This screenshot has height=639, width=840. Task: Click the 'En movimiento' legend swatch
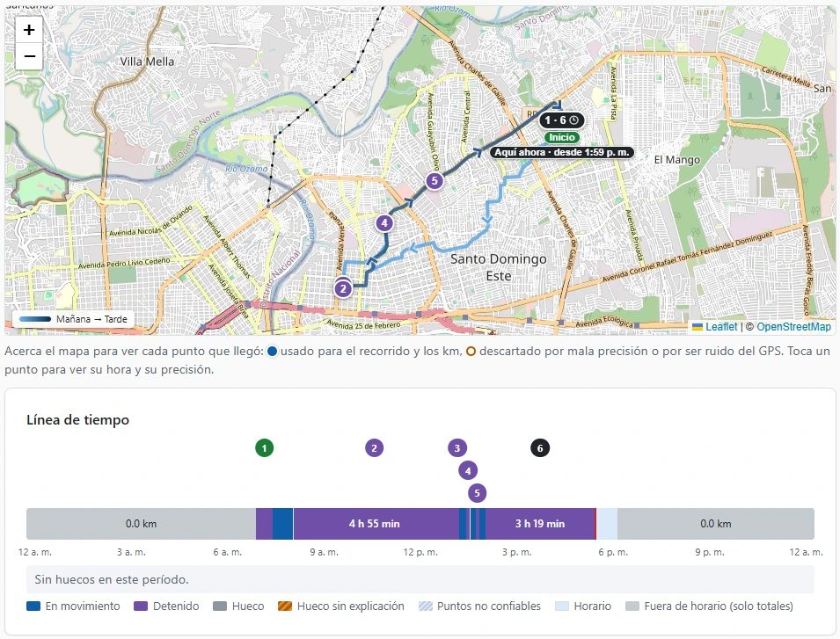[x=33, y=606]
